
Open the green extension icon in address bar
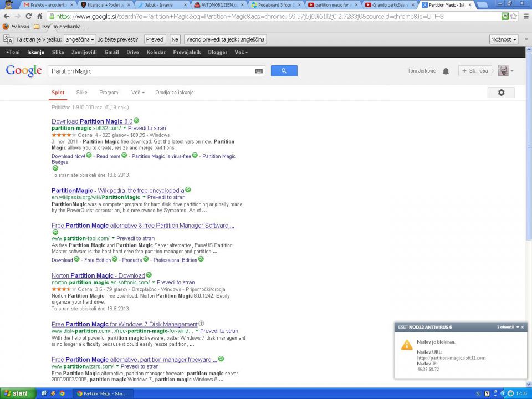click(x=505, y=16)
